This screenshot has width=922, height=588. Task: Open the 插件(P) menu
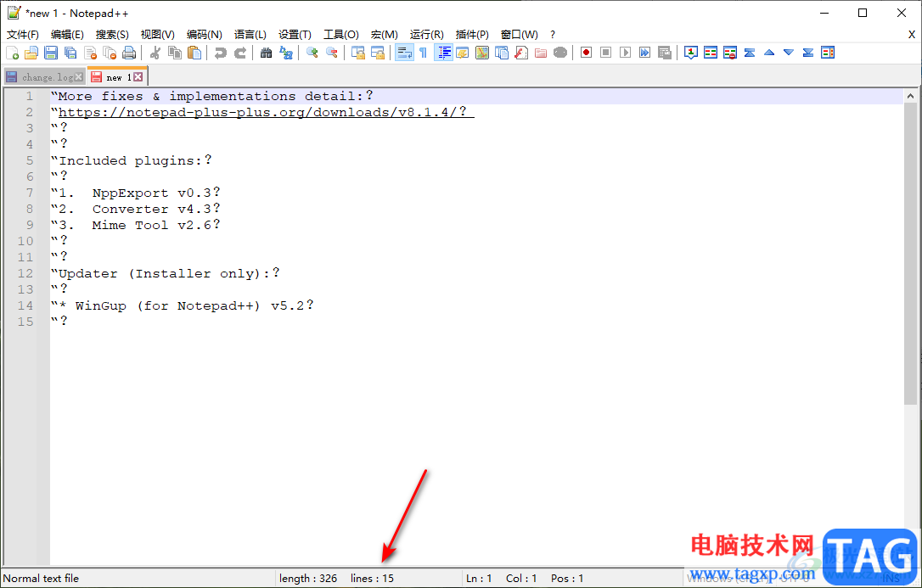pyautogui.click(x=472, y=35)
